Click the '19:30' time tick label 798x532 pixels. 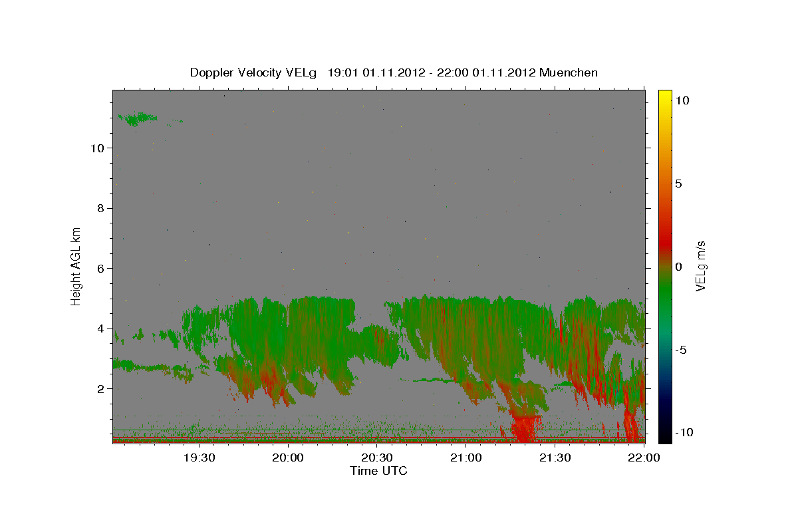[198, 458]
